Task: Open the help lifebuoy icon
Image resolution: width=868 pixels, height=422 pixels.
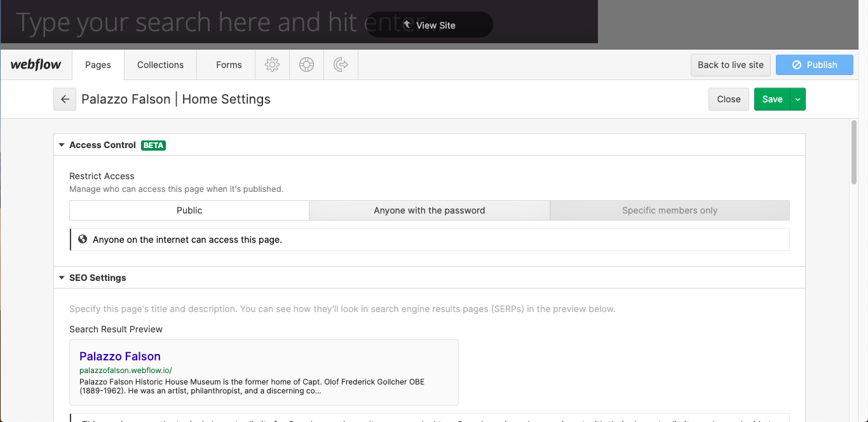Action: pyautogui.click(x=306, y=65)
